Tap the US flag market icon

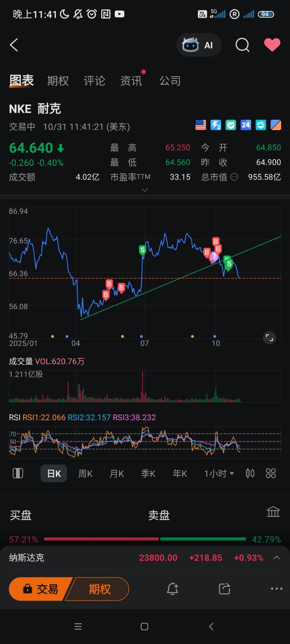point(201,125)
